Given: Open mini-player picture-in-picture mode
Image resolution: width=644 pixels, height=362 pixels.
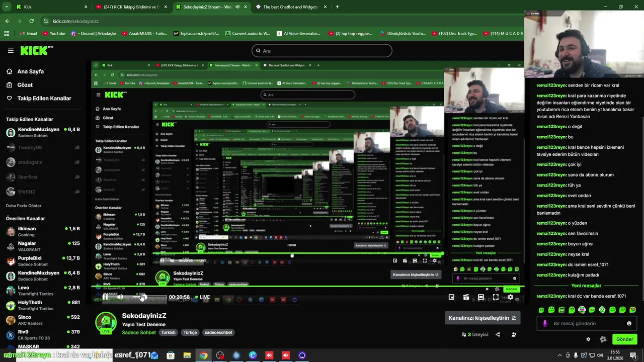Looking at the screenshot, I should [x=451, y=297].
